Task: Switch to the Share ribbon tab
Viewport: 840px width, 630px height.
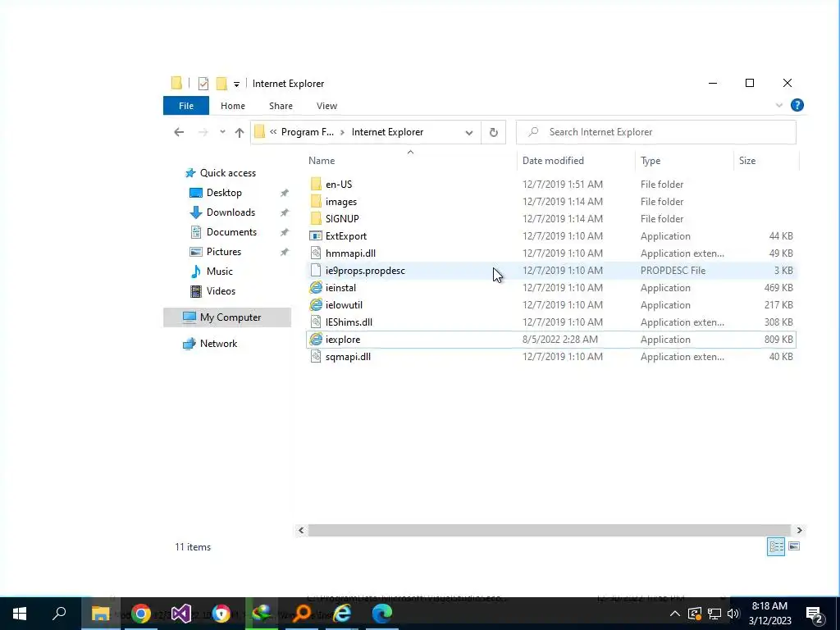Action: [x=281, y=106]
